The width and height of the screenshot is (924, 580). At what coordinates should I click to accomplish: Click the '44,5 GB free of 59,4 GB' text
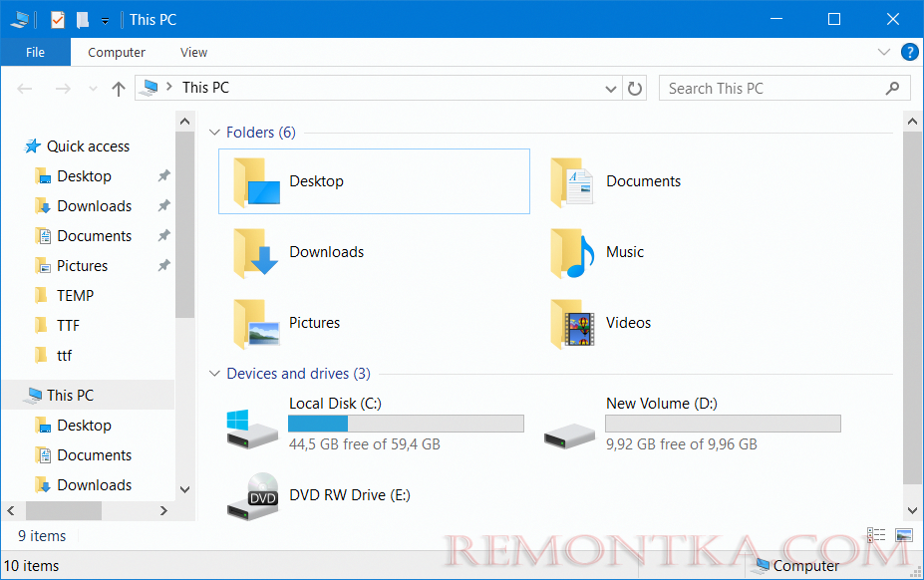[x=365, y=444]
